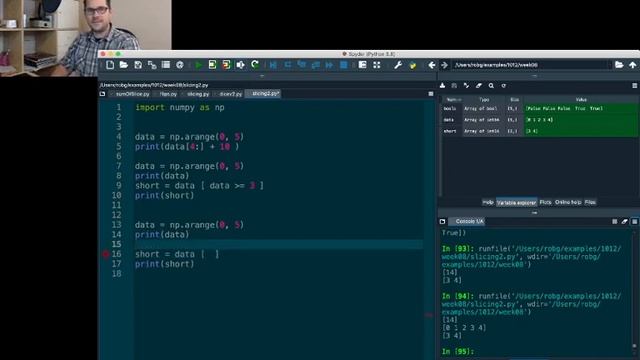Viewport: 640px width, 360px height.
Task: Step into function debugger icon
Action: [x=302, y=65]
